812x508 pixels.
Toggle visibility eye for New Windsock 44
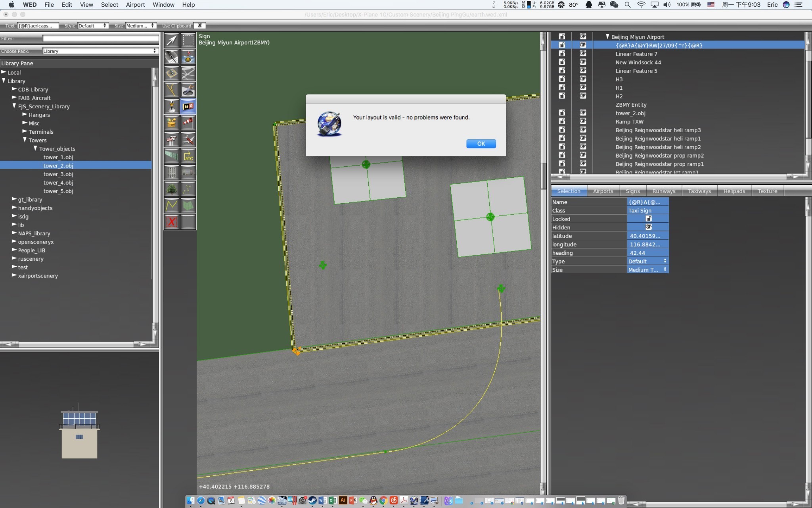(583, 62)
